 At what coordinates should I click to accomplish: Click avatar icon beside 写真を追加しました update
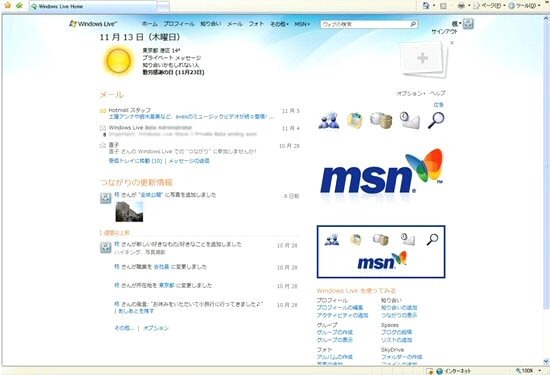click(x=106, y=198)
